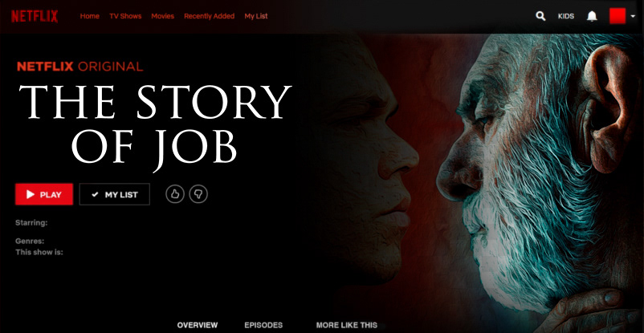Click the red profile avatar
Screen dimensions: 644x333
[x=618, y=16]
